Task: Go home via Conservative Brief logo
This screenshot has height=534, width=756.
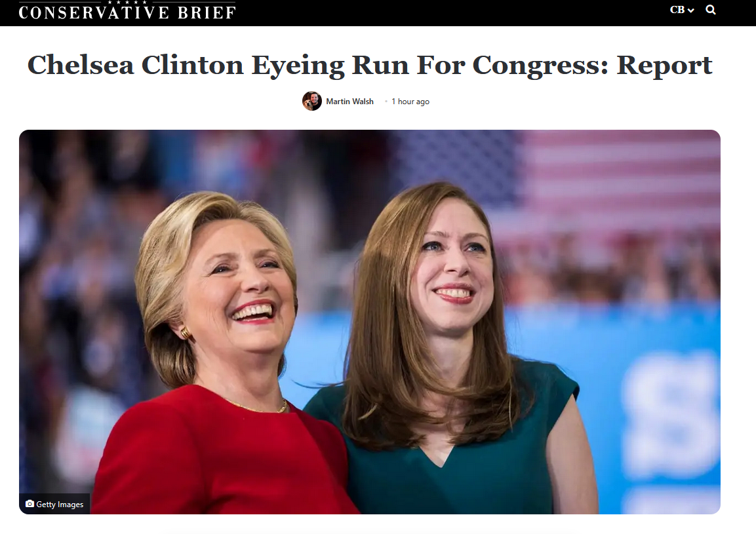Action: pos(127,10)
